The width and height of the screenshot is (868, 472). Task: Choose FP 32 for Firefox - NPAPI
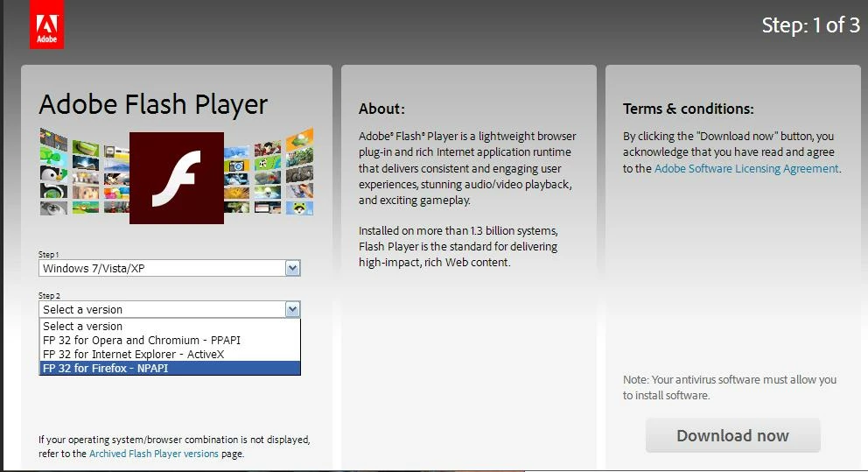(170, 368)
